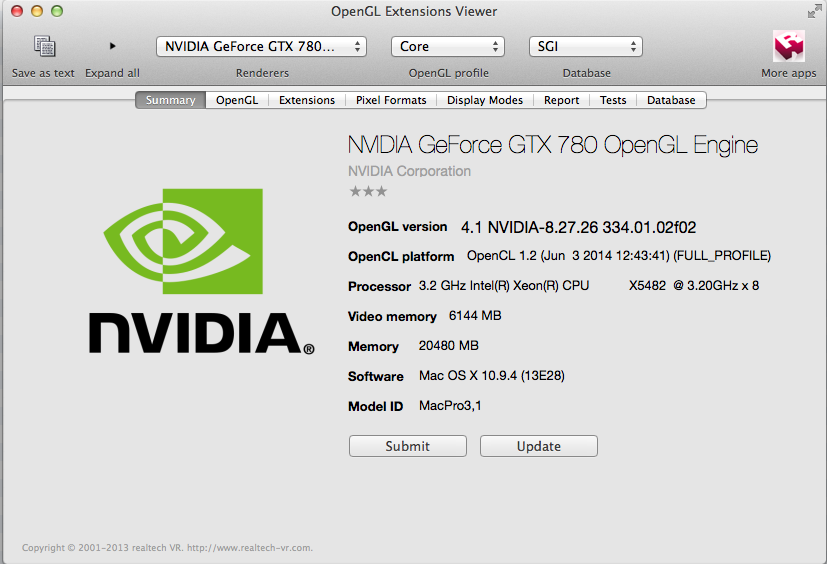Image resolution: width=827 pixels, height=564 pixels.
Task: Click the Model ID value MacPro3,1
Action: (x=450, y=406)
